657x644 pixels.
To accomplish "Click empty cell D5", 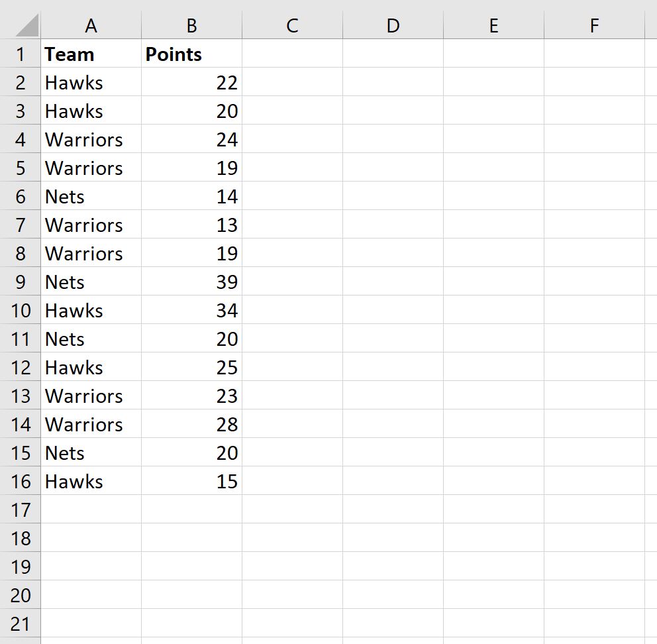I will (x=393, y=168).
